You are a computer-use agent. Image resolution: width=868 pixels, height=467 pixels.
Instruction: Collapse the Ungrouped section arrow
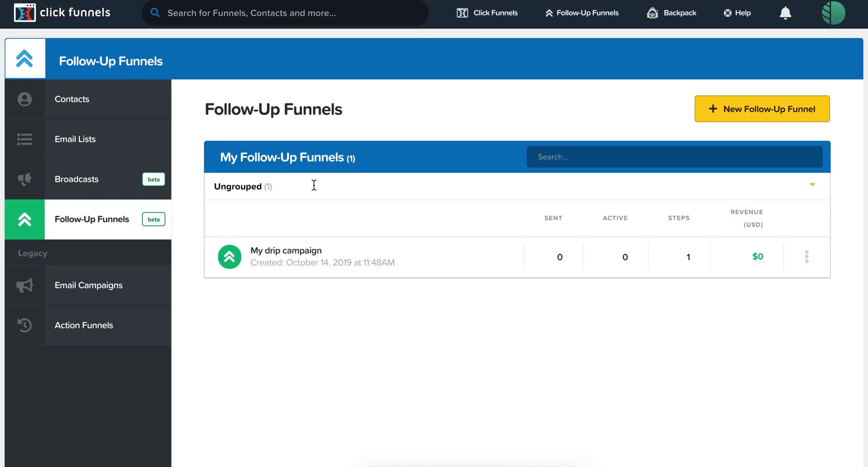tap(812, 185)
